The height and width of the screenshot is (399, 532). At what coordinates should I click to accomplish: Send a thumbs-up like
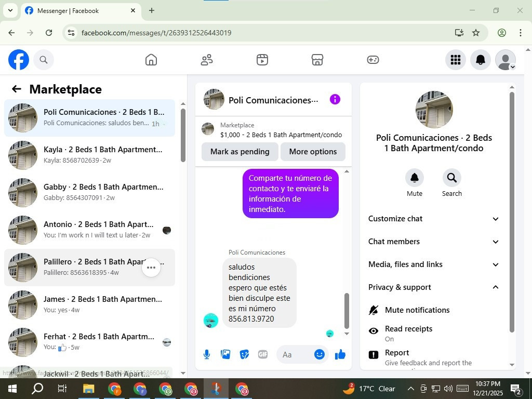340,354
